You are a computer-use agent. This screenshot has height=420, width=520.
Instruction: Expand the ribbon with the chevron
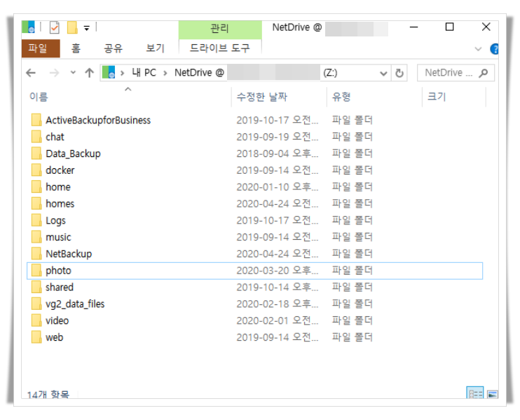pos(478,49)
